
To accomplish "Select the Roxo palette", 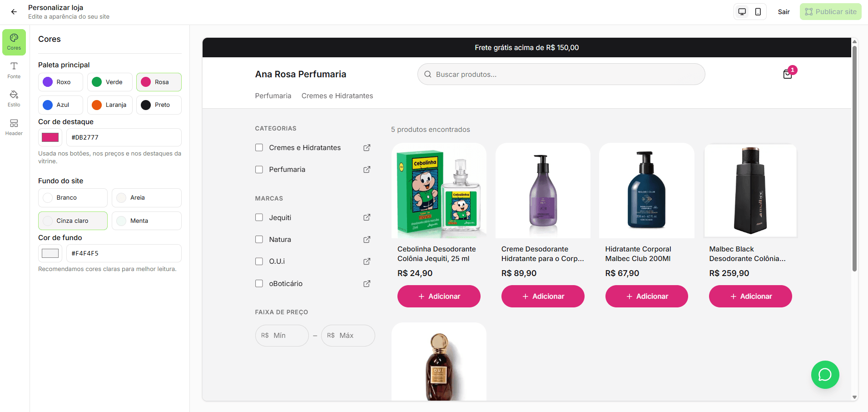I will tap(60, 82).
